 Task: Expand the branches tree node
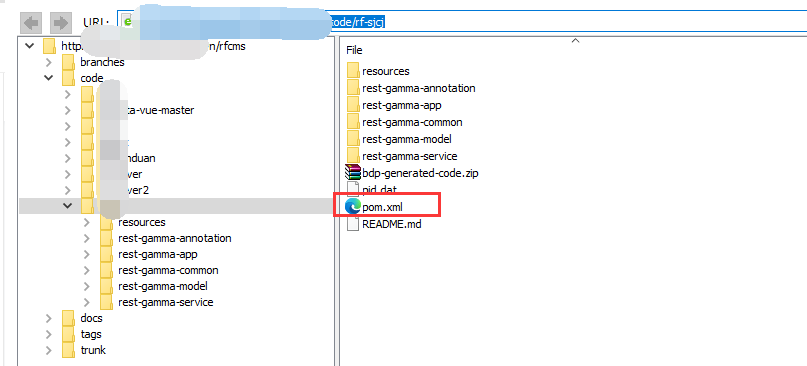(x=48, y=62)
